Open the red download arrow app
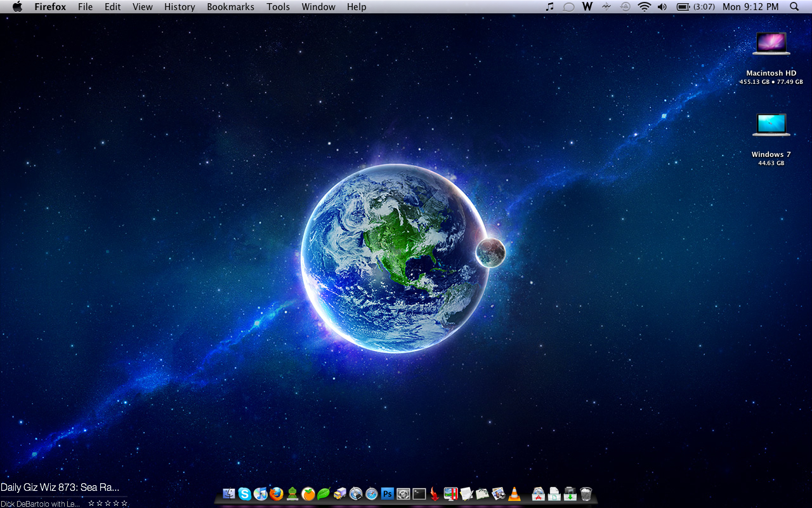Viewport: 812px width, 508px height. click(x=435, y=493)
